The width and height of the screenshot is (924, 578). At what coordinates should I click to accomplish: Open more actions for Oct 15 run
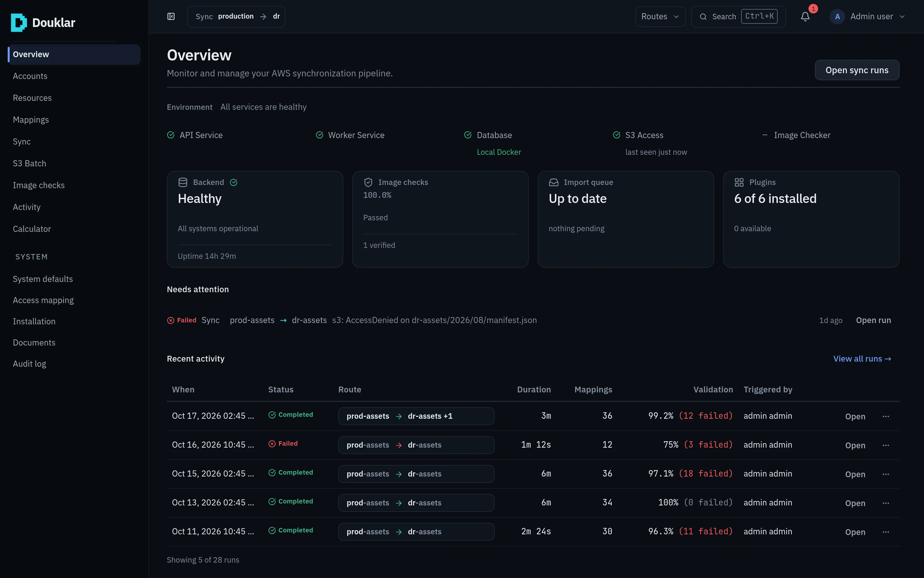point(886,474)
